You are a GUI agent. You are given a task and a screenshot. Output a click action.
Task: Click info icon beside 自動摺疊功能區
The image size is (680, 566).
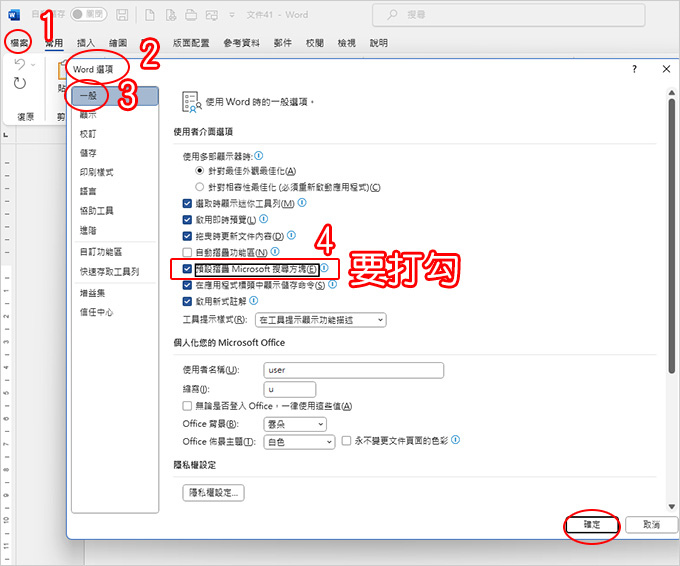pyautogui.click(x=275, y=251)
